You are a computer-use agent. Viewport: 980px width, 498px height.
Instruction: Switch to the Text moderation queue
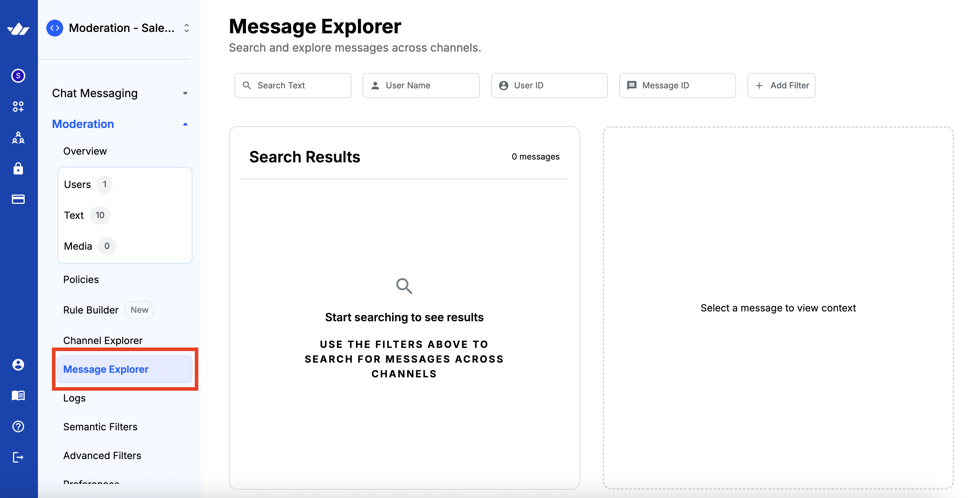(x=74, y=215)
